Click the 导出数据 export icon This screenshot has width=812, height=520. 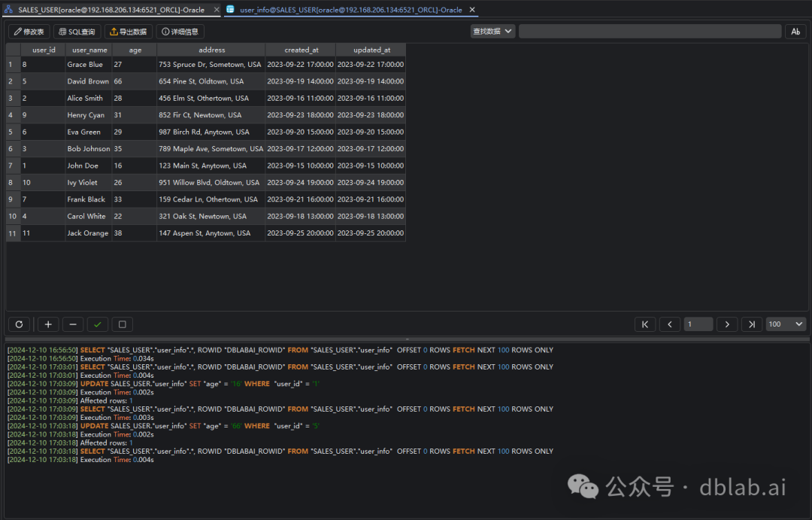click(128, 31)
